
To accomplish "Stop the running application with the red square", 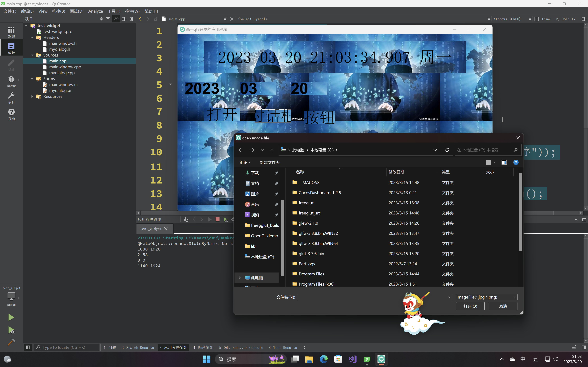I will coord(217,219).
